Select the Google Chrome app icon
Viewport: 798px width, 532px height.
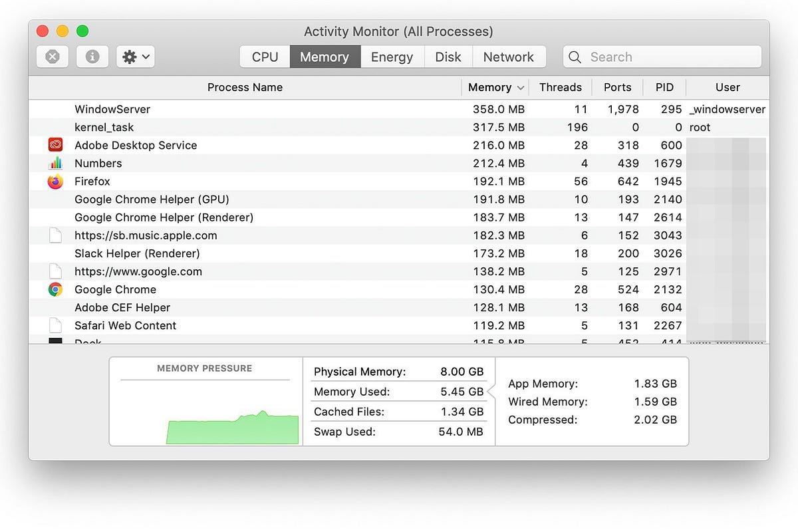pyautogui.click(x=55, y=289)
